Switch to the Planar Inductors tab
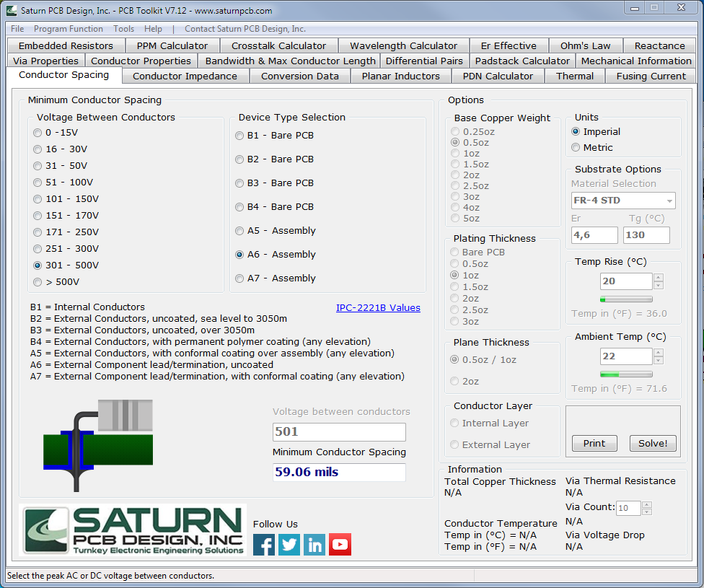 (401, 76)
